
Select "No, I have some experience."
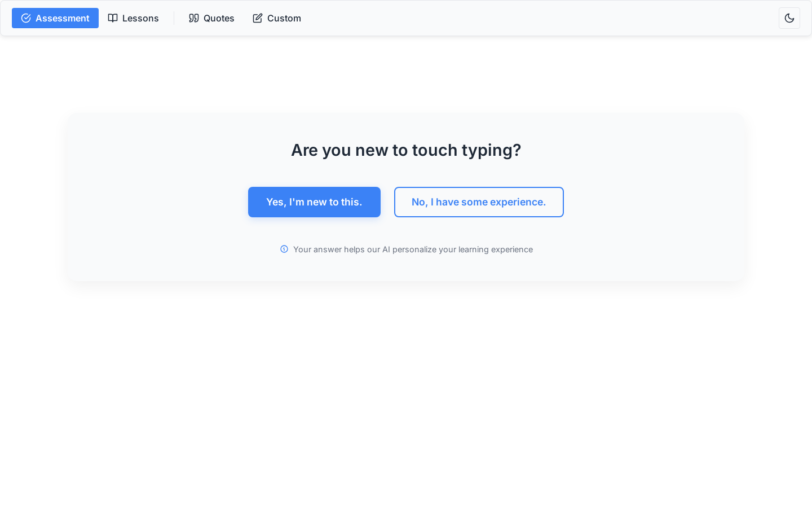(x=479, y=202)
